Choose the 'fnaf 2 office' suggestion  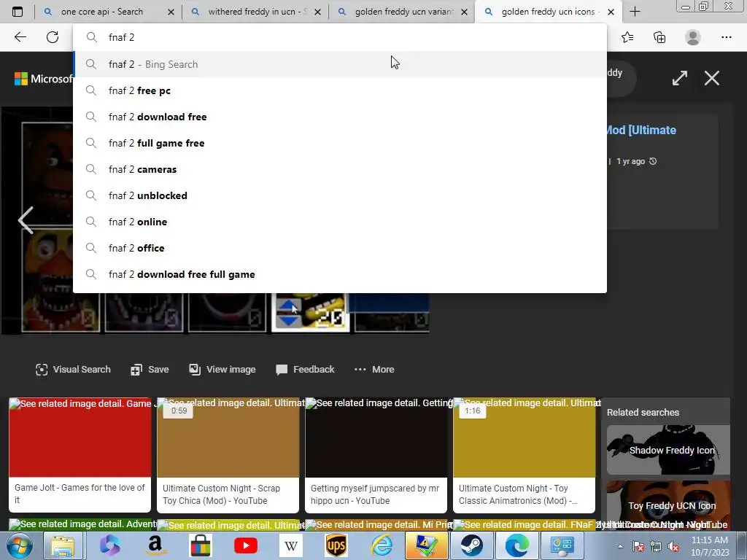click(x=340, y=248)
